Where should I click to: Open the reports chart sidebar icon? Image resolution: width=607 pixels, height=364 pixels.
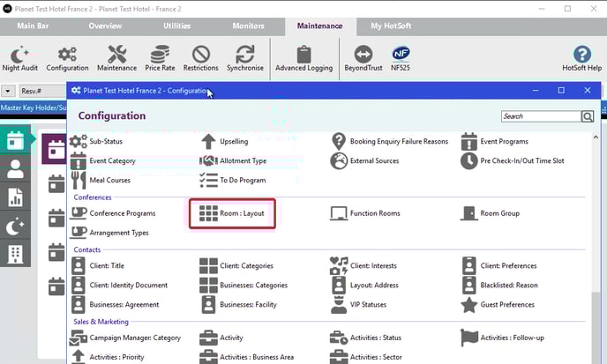pos(15,197)
